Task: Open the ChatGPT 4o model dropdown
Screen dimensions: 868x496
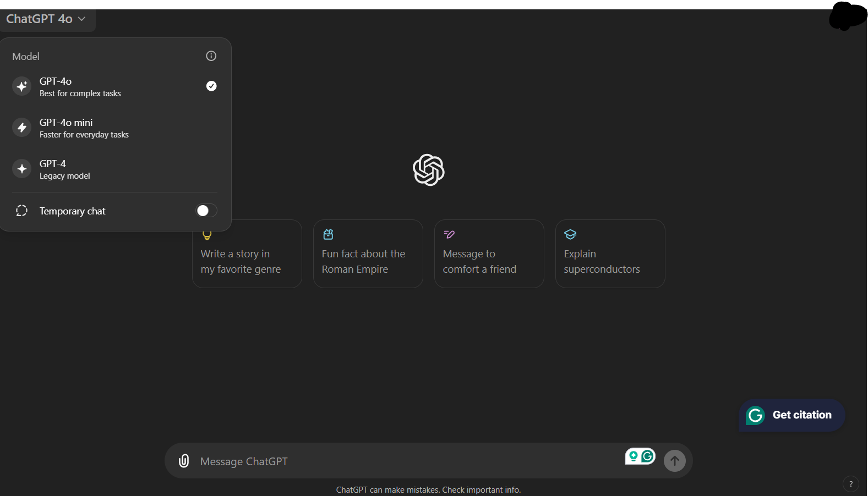Action: pos(46,19)
